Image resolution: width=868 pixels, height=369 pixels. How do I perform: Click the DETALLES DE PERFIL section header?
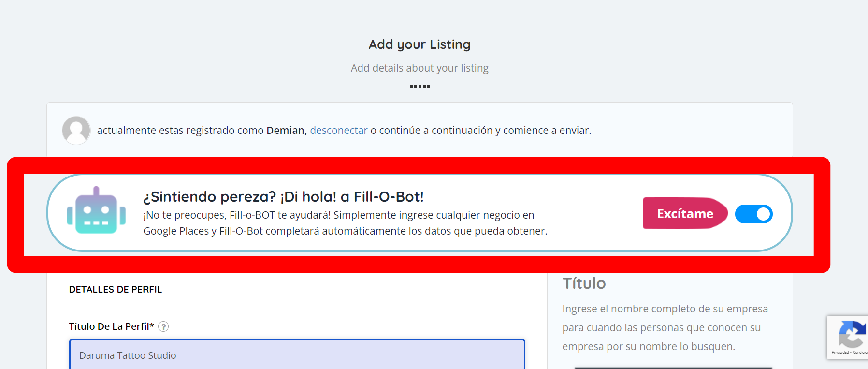(x=116, y=289)
